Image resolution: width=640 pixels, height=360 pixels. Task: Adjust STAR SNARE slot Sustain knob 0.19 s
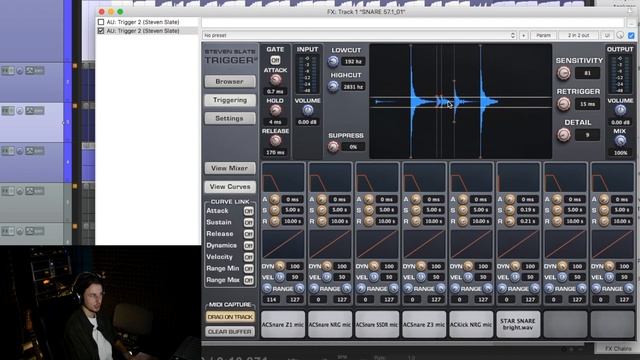pyautogui.click(x=510, y=210)
